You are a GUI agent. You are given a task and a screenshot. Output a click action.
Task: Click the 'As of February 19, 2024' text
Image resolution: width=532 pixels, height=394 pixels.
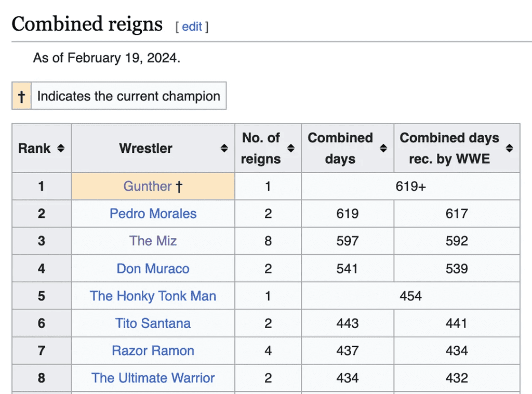pos(107,57)
